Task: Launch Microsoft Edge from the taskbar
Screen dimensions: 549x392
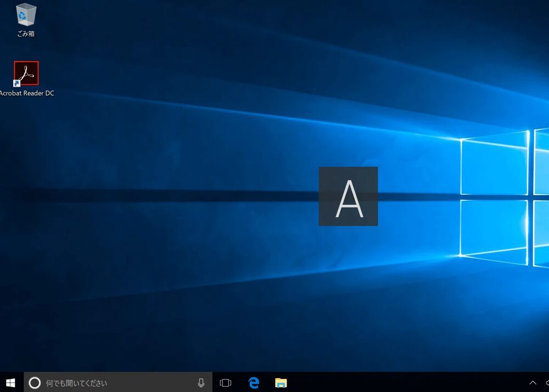Action: click(253, 383)
